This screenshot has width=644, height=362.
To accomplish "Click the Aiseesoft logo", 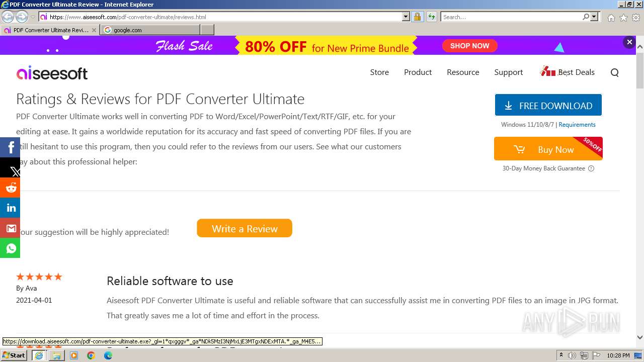I will tap(52, 73).
